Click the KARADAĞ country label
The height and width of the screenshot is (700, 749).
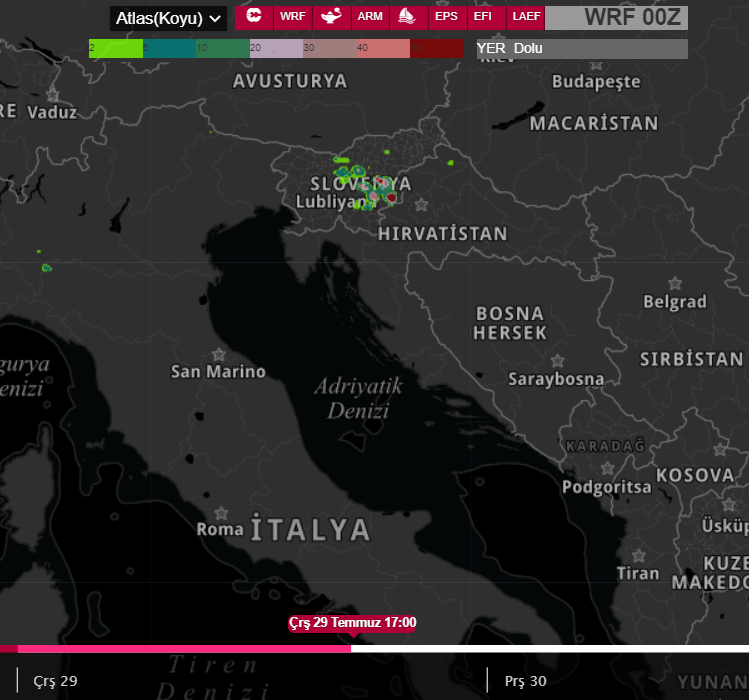(x=605, y=446)
